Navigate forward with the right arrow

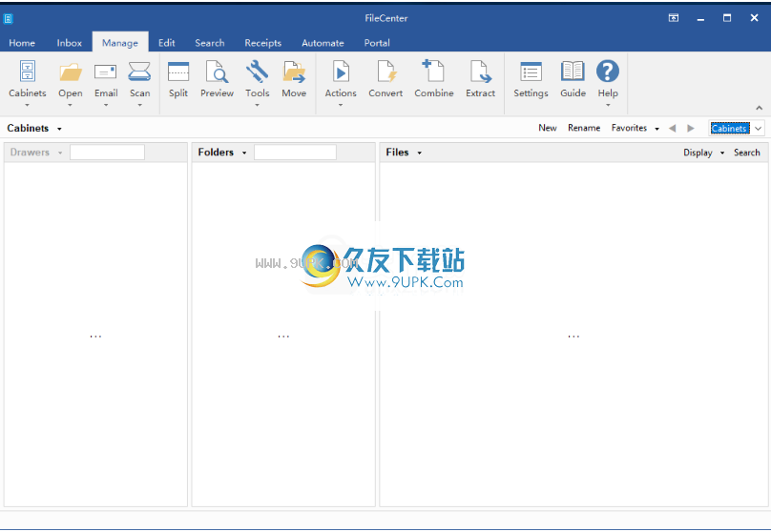[691, 128]
